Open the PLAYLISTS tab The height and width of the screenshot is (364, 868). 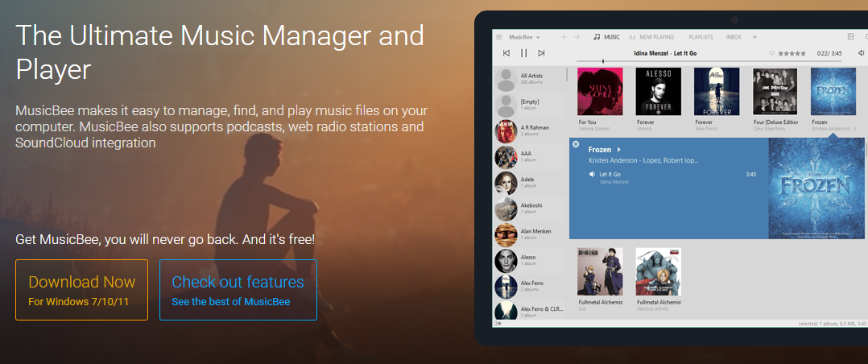(x=701, y=37)
